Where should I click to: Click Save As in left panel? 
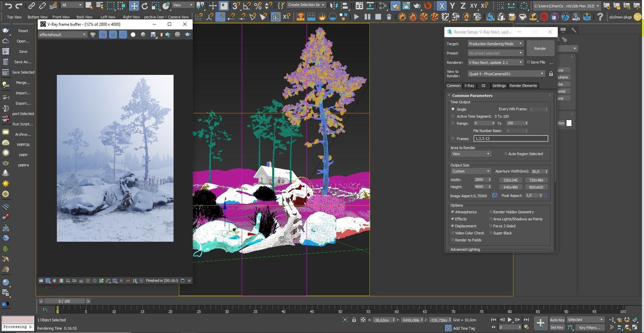[23, 62]
